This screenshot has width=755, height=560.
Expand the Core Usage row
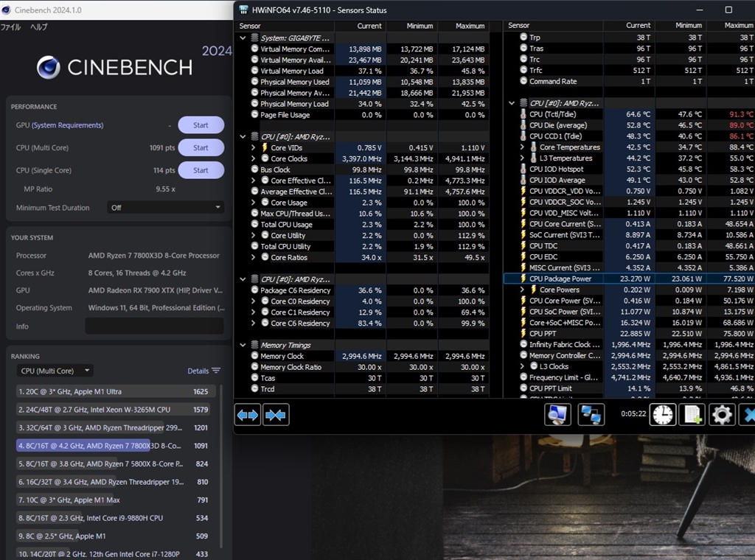coord(254,203)
